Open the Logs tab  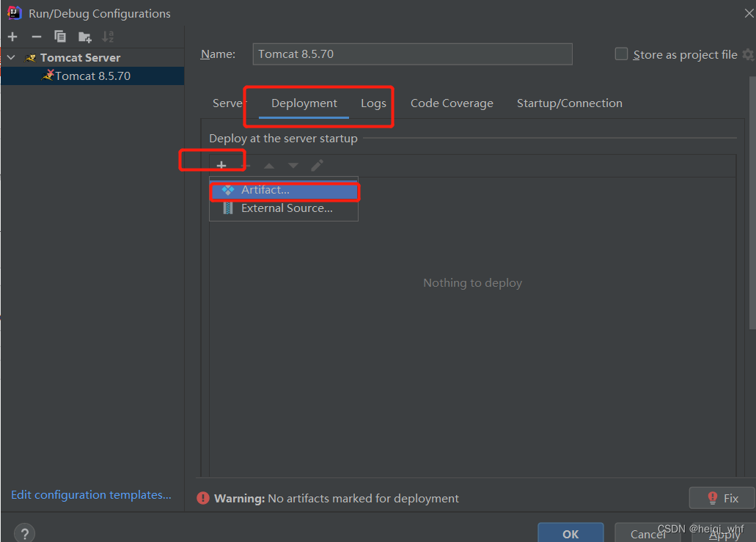[x=373, y=103]
